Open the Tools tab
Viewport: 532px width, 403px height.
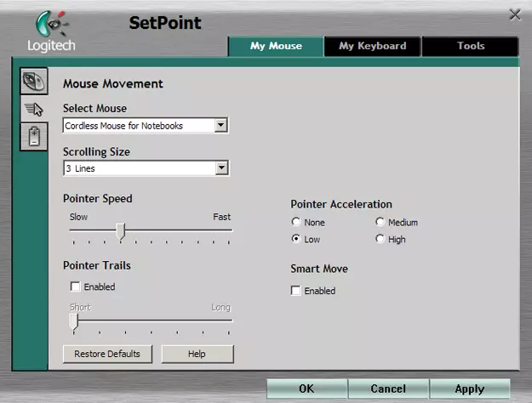(x=470, y=46)
